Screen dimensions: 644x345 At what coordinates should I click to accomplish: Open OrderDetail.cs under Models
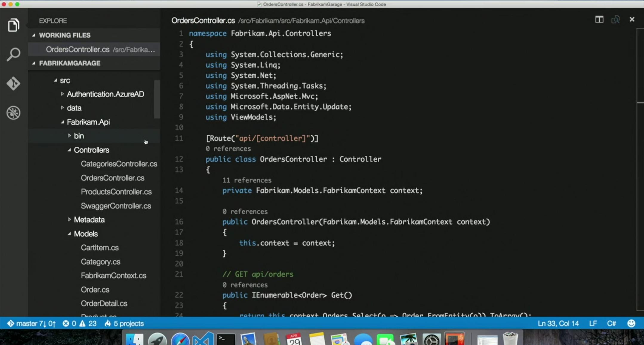click(x=104, y=303)
